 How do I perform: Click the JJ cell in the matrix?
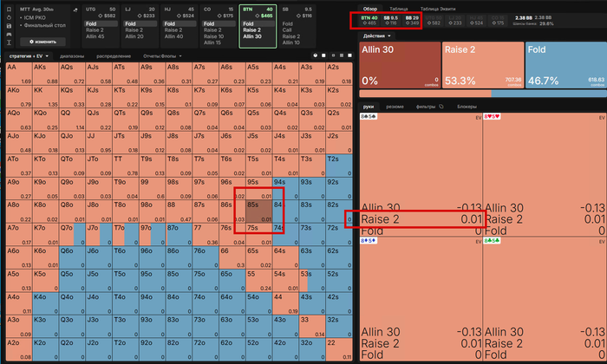tap(99, 142)
